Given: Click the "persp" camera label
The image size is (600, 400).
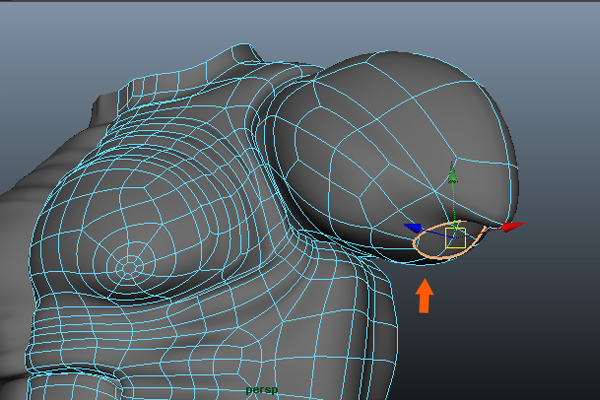Looking at the screenshot, I should pos(262,390).
